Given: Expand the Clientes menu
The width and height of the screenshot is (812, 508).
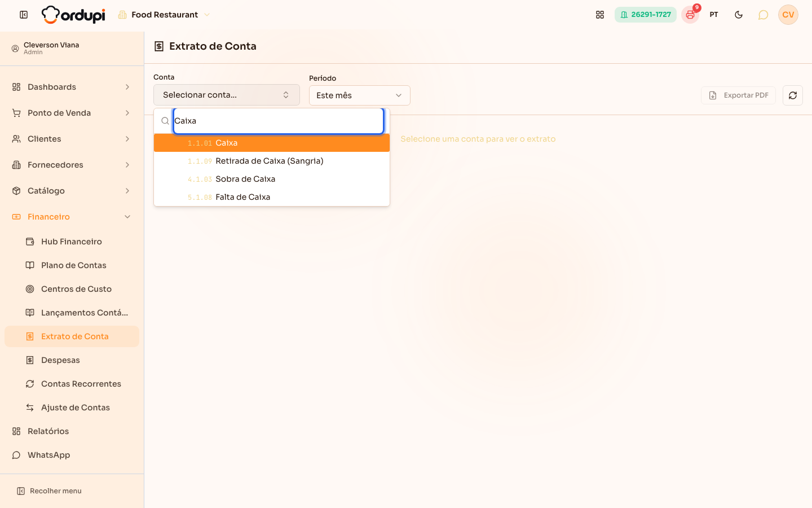Looking at the screenshot, I should (x=72, y=139).
